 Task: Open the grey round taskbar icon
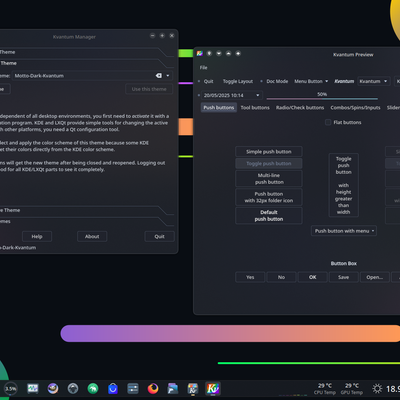coord(73,388)
